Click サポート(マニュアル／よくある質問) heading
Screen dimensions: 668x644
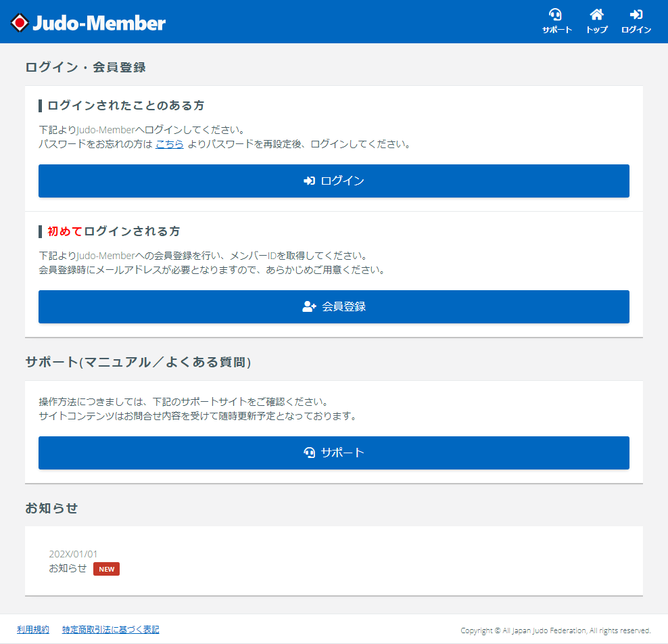(138, 362)
